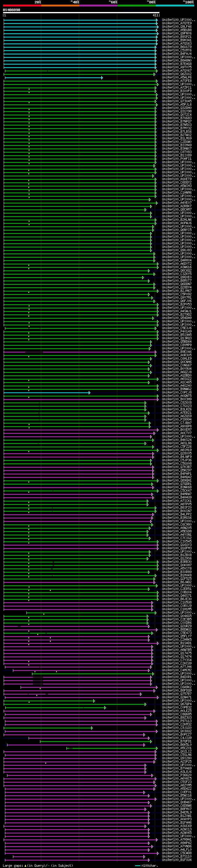The height and width of the screenshot is (868, 197).
Task: Select the UniRef100_A7SFE8 hit
Action: (x=177, y=81)
